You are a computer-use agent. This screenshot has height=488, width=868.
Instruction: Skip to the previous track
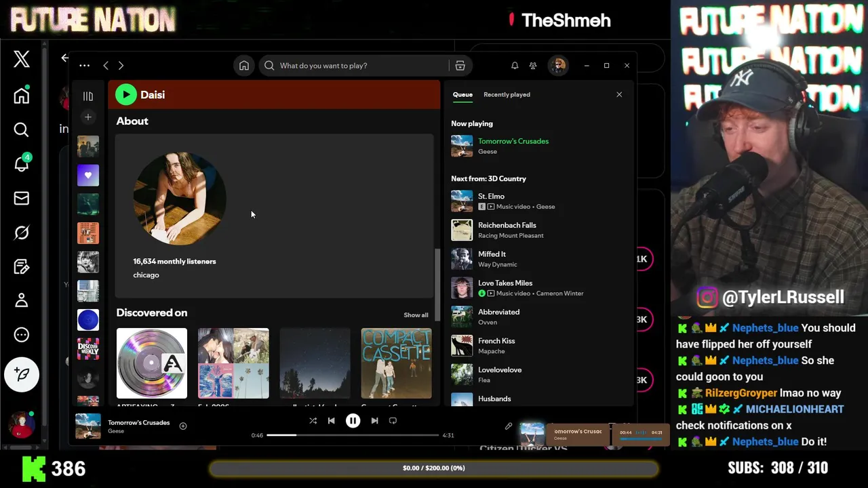point(331,421)
